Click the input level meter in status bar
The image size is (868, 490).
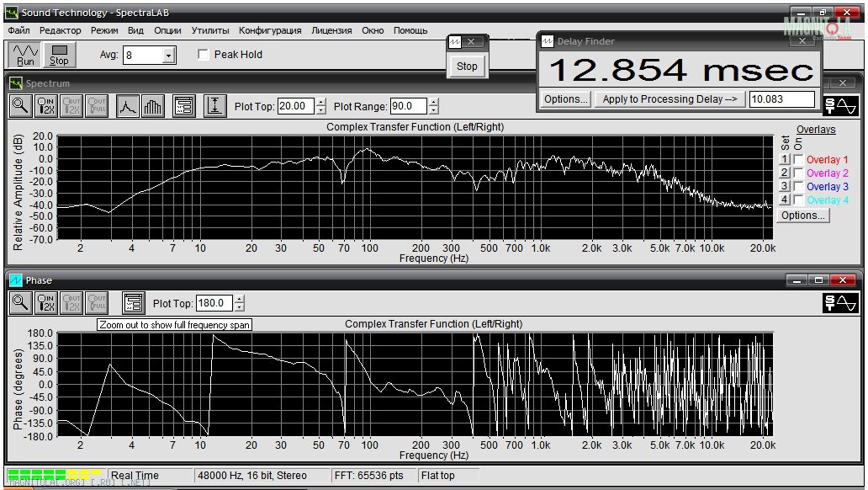click(54, 475)
